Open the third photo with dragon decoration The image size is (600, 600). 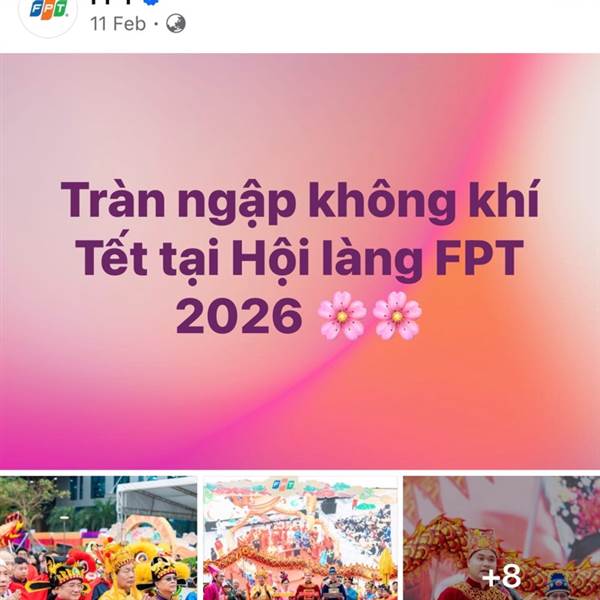pyautogui.click(x=502, y=538)
